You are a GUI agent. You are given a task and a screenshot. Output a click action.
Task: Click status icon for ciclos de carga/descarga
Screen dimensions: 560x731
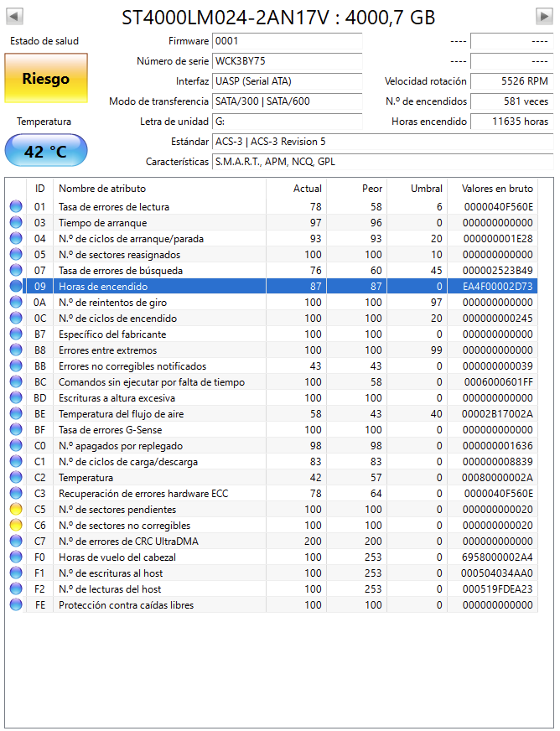pyautogui.click(x=16, y=462)
